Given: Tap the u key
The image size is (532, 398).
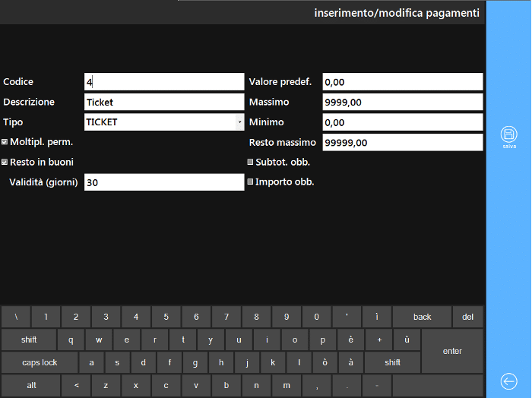Looking at the screenshot, I should 239,340.
